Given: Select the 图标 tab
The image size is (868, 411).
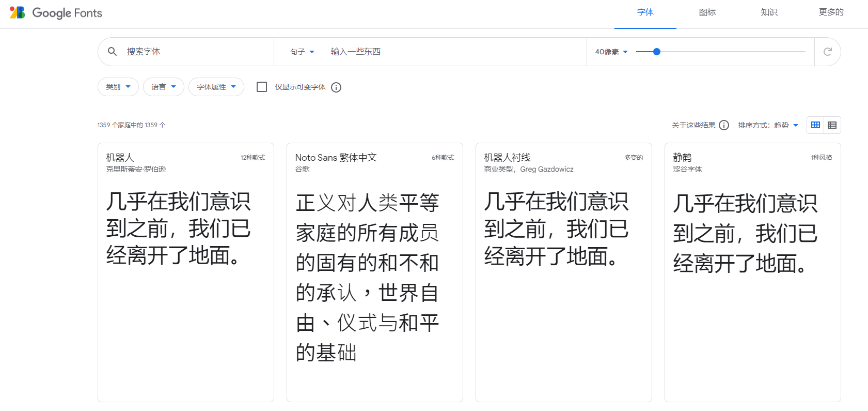Looking at the screenshot, I should (707, 12).
